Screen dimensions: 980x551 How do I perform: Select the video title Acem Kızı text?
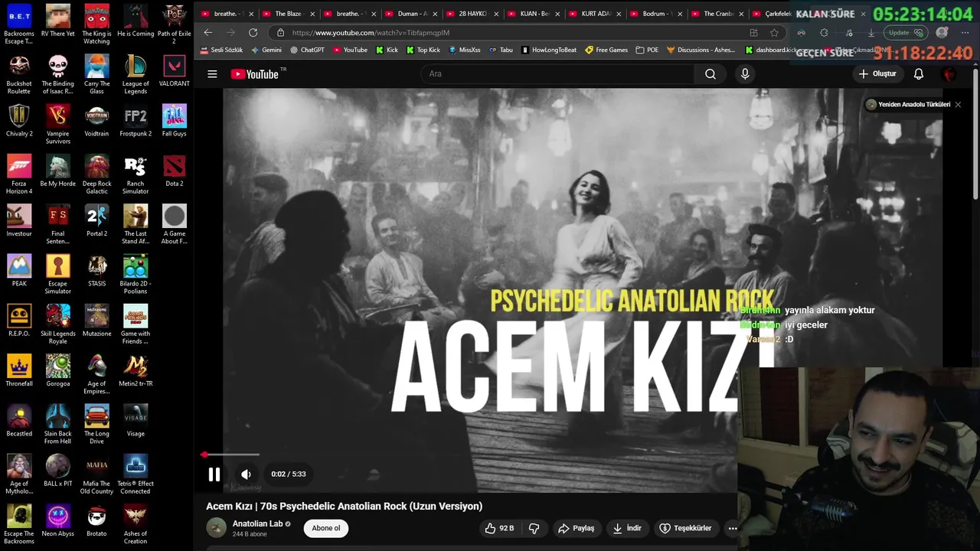point(344,506)
